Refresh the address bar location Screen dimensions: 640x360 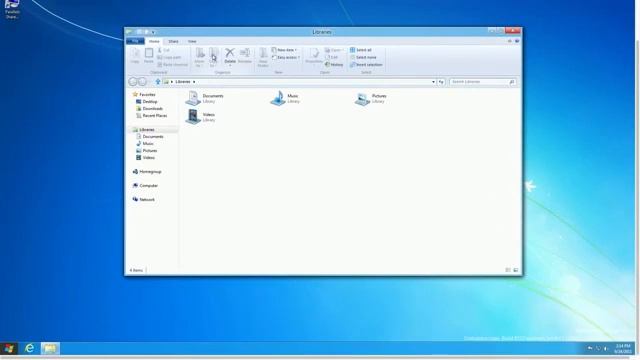click(441, 82)
